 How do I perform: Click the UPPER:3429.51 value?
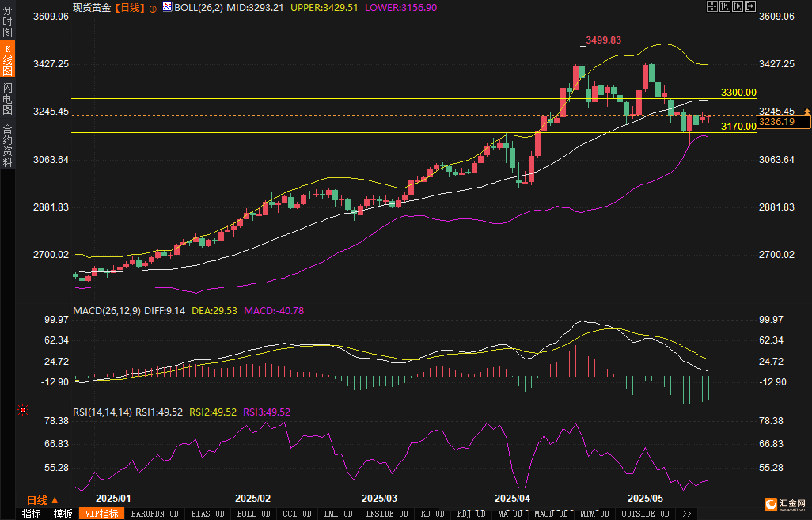(324, 8)
